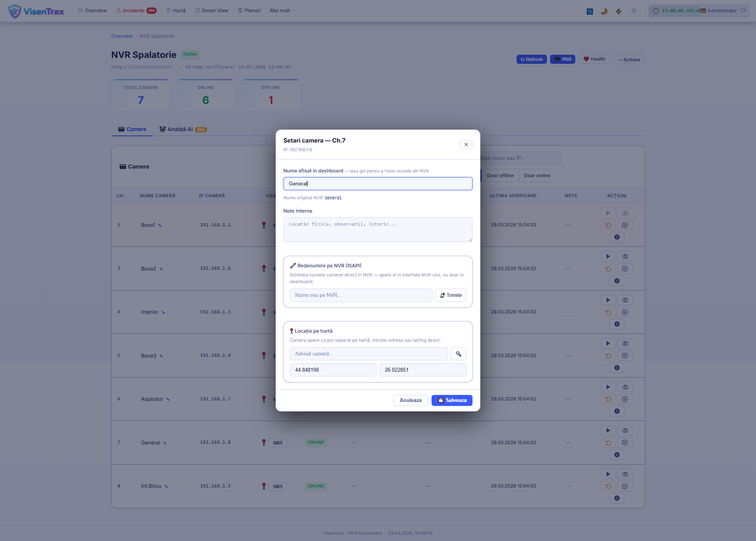This screenshot has height=541, width=756.
Task: Edit name pencil next to Aspirator
Action: (x=168, y=399)
